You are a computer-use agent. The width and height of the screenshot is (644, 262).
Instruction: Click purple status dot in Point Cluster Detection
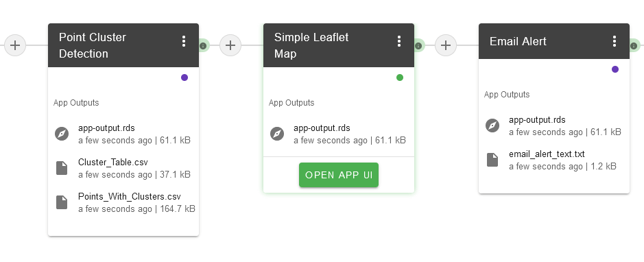tap(184, 78)
